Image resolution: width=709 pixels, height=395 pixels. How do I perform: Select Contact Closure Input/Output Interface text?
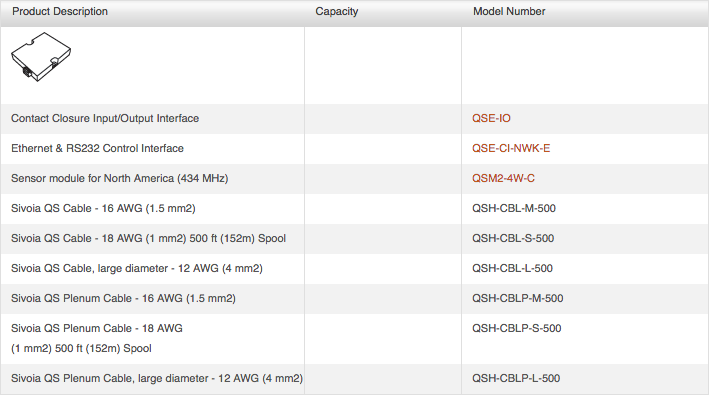105,118
